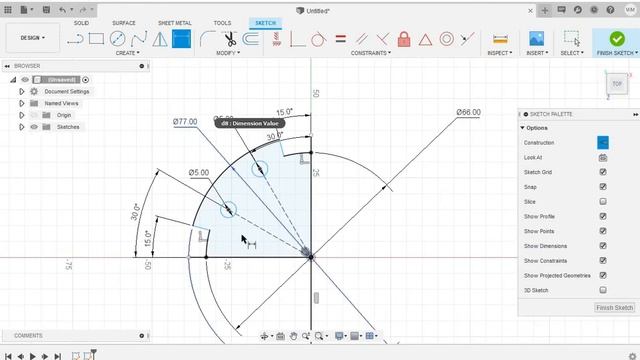The image size is (640, 360).
Task: Toggle the Show Points checkbox
Action: [x=603, y=231]
